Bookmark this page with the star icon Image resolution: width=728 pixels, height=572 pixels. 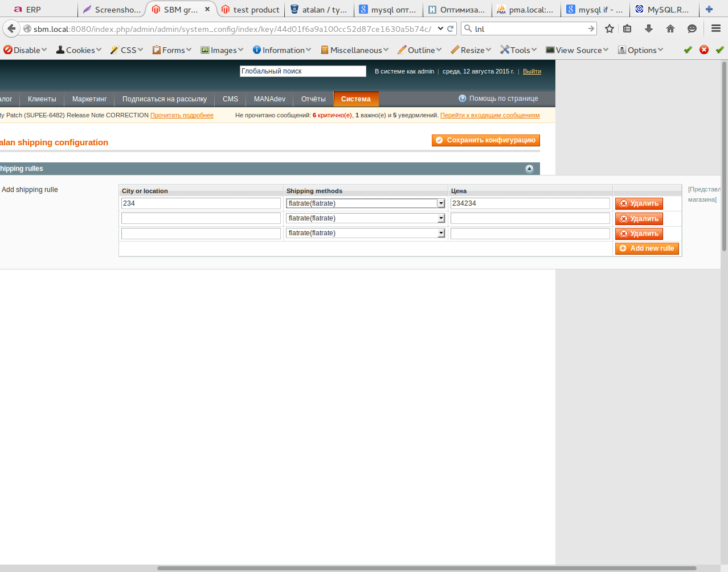(x=610, y=28)
